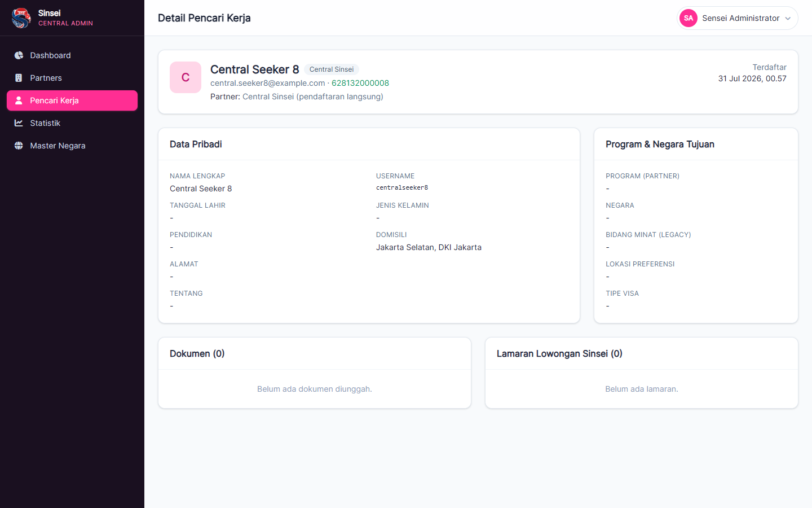This screenshot has width=812, height=508.
Task: Click the Partners building icon
Action: [x=19, y=78]
